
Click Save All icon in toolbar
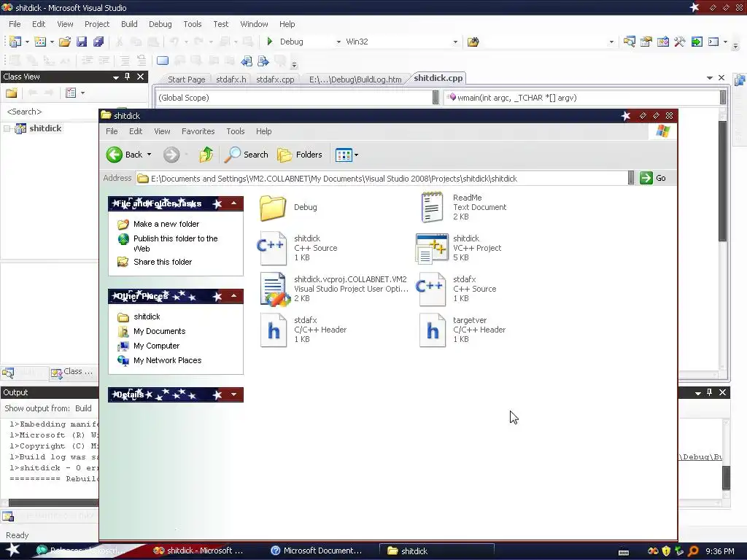pos(98,42)
